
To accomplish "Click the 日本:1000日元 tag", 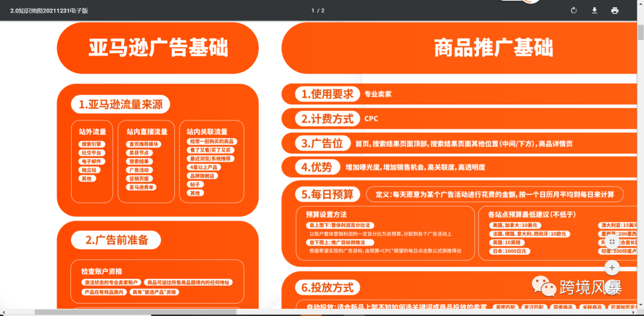I will (x=510, y=252).
